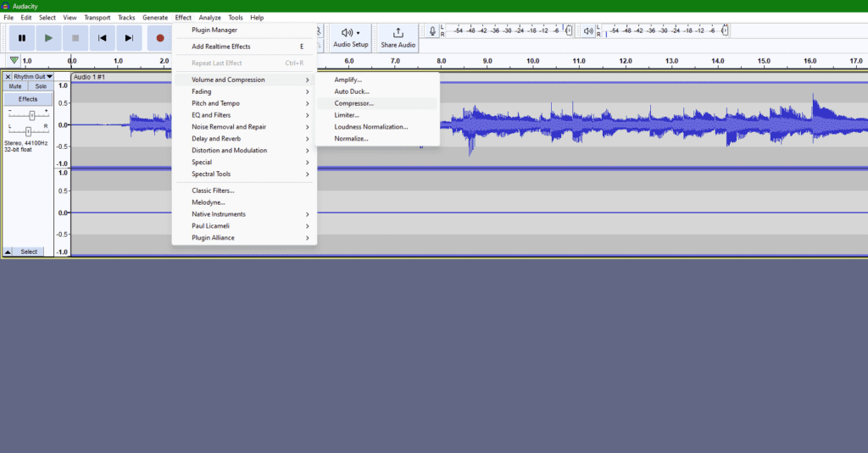Select Compressor effect
Viewport: 868px width, 453px height.
377,103
